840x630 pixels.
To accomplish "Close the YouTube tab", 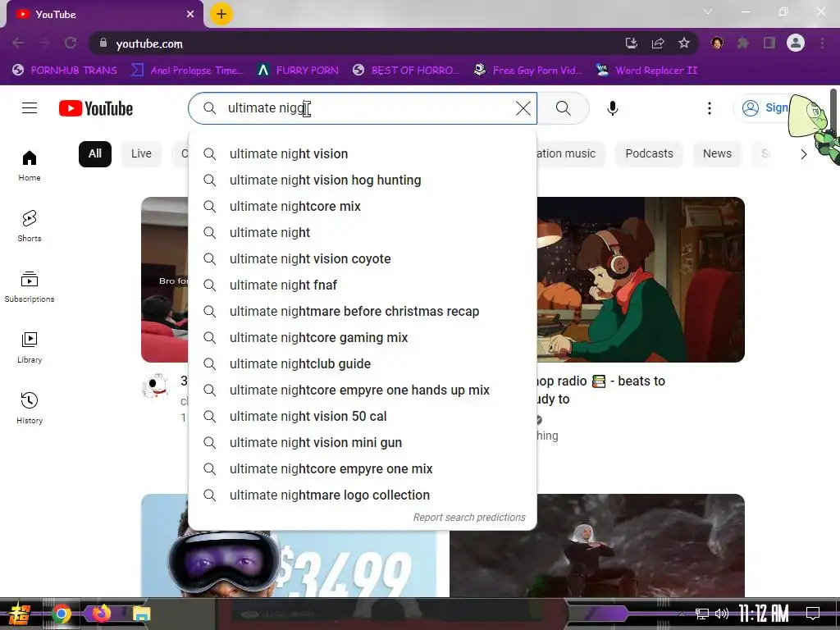I will pos(190,15).
